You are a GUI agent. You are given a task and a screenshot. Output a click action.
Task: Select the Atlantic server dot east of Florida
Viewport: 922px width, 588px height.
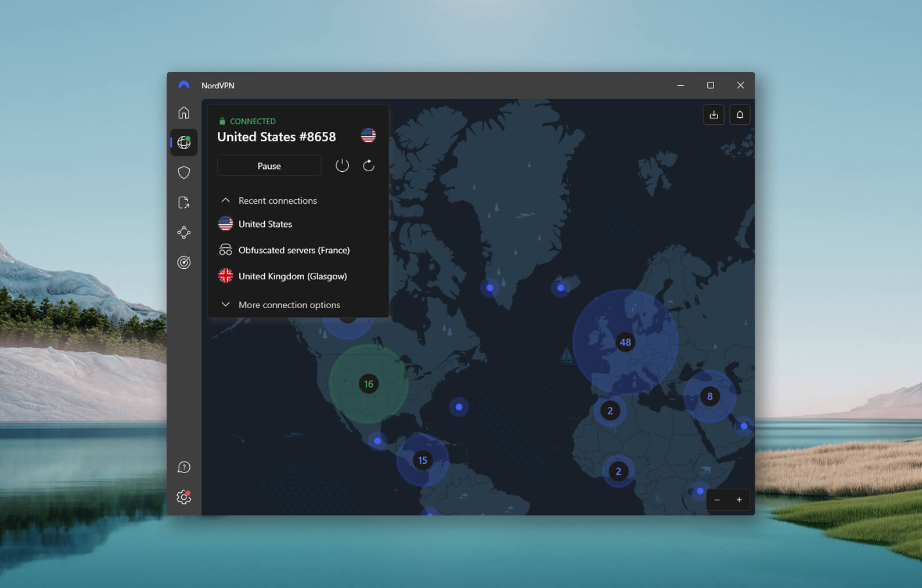click(x=459, y=407)
